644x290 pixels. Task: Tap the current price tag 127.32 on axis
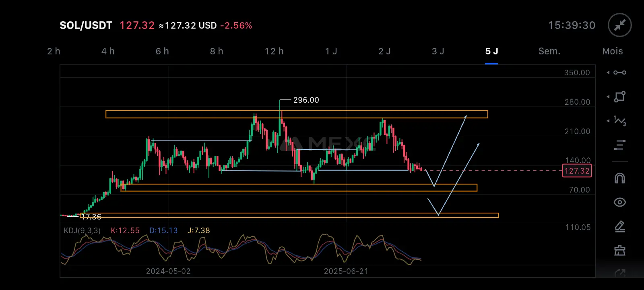click(577, 171)
